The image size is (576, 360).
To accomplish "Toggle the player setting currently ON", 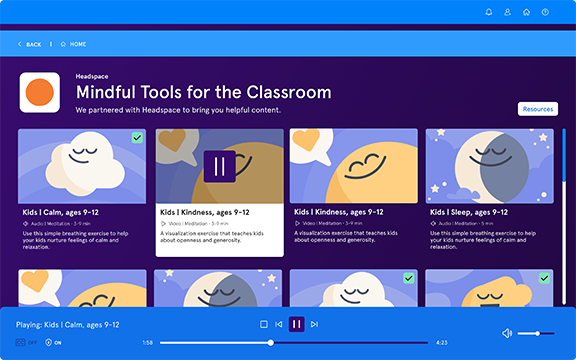I will 53,343.
